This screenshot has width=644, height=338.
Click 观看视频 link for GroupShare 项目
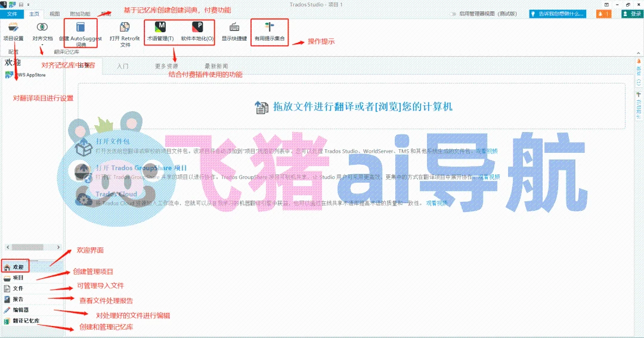pos(489,177)
